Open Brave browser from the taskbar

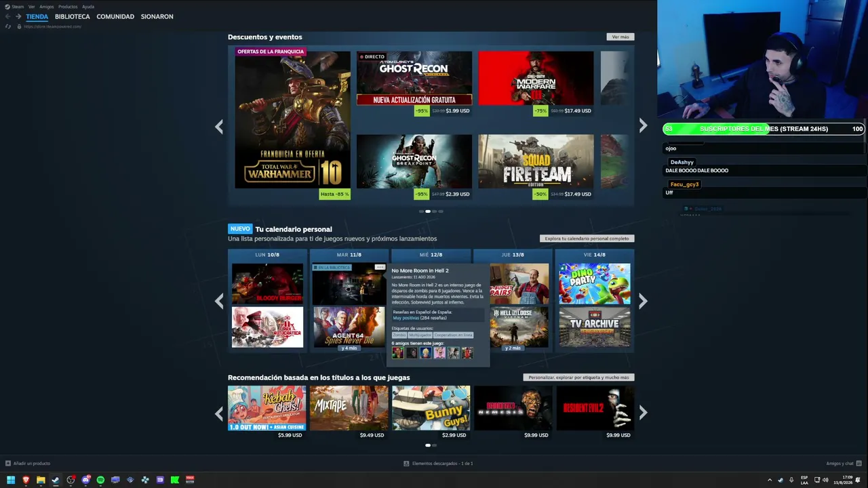[x=26, y=480]
